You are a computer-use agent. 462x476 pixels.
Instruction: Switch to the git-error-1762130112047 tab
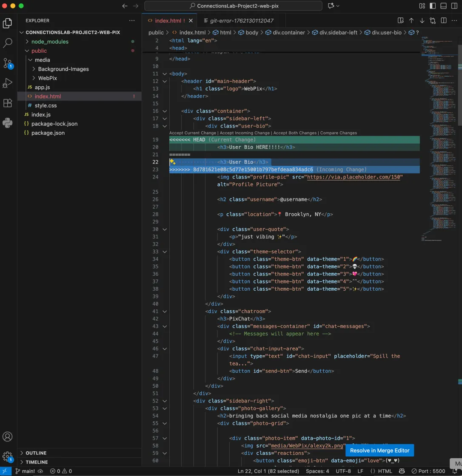point(239,20)
